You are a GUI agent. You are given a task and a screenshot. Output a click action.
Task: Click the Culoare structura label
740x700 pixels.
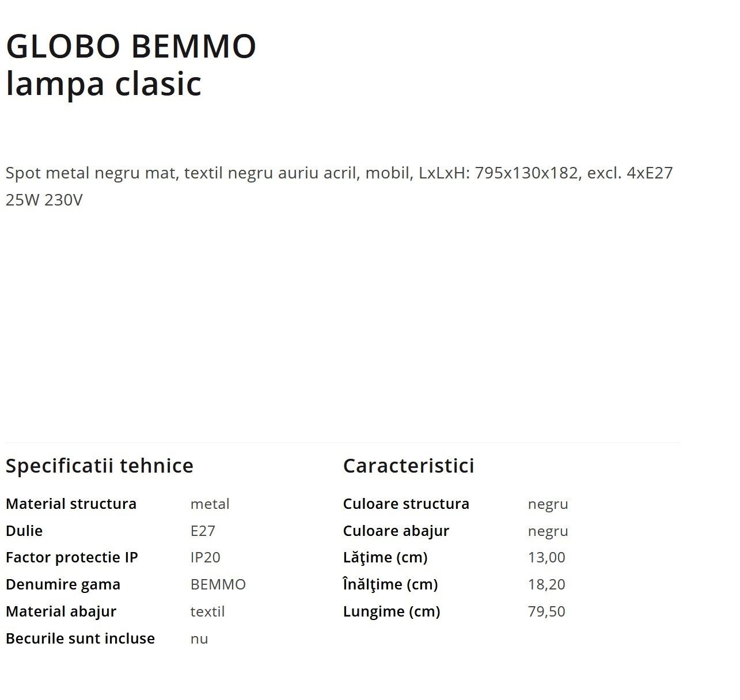pos(406,504)
